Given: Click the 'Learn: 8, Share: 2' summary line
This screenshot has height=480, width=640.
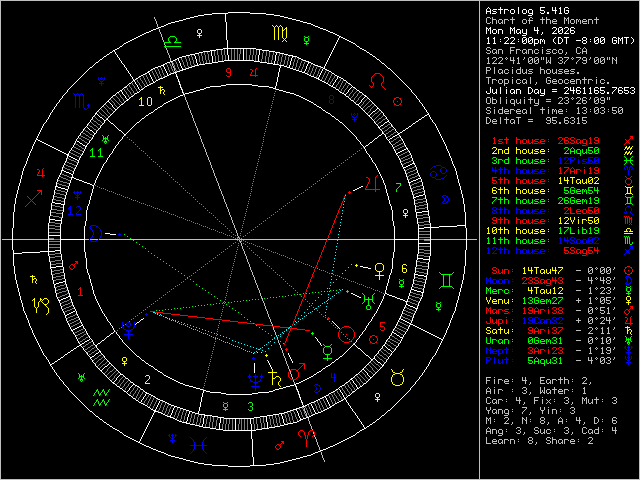Looking at the screenshot, I should 539,441.
